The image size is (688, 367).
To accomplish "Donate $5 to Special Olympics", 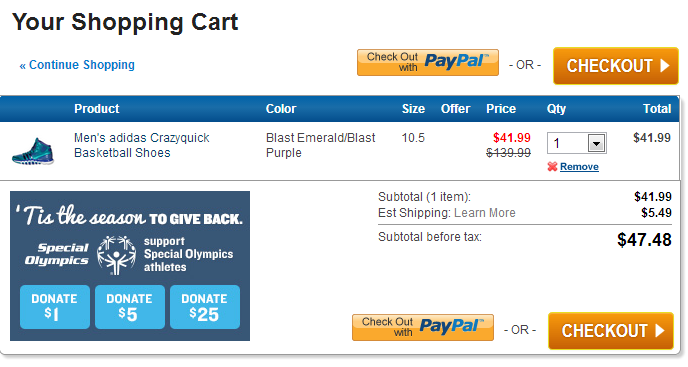I will point(130,307).
